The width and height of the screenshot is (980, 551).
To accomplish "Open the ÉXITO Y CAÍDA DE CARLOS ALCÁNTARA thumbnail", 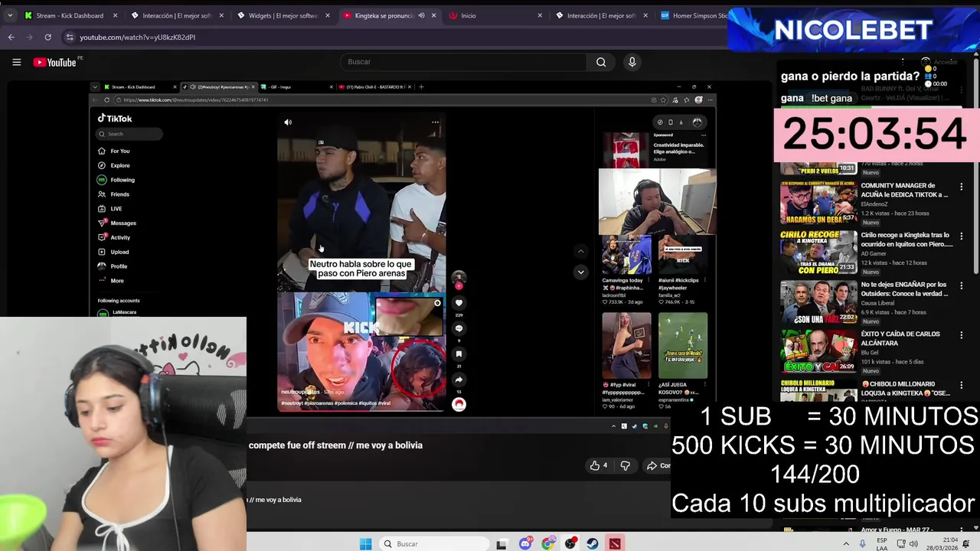I will point(818,350).
